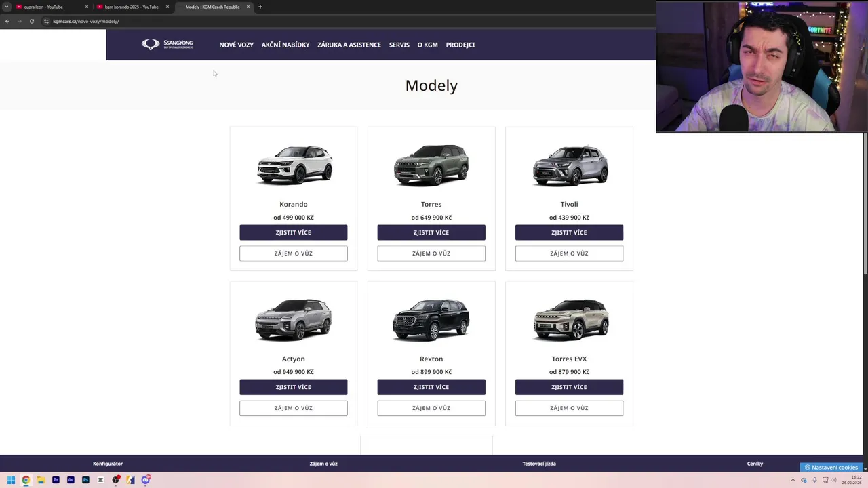
Task: Open File Explorer from the taskbar
Action: [x=41, y=480]
